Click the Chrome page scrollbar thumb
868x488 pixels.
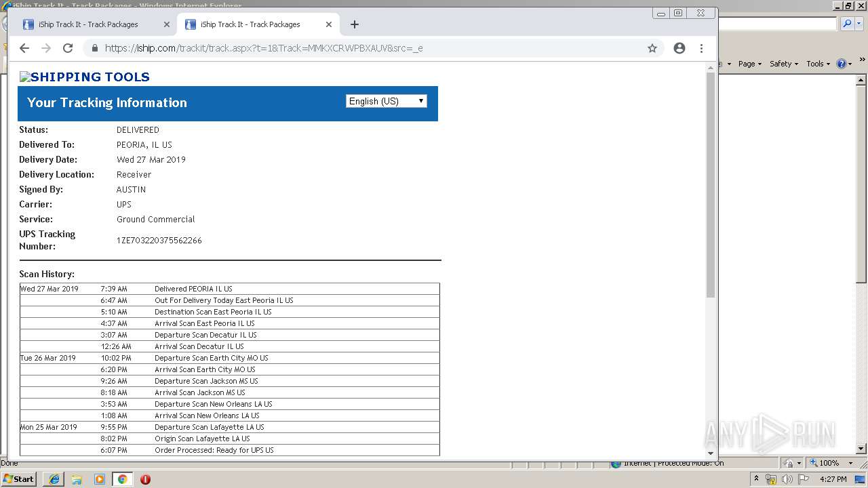point(711,184)
